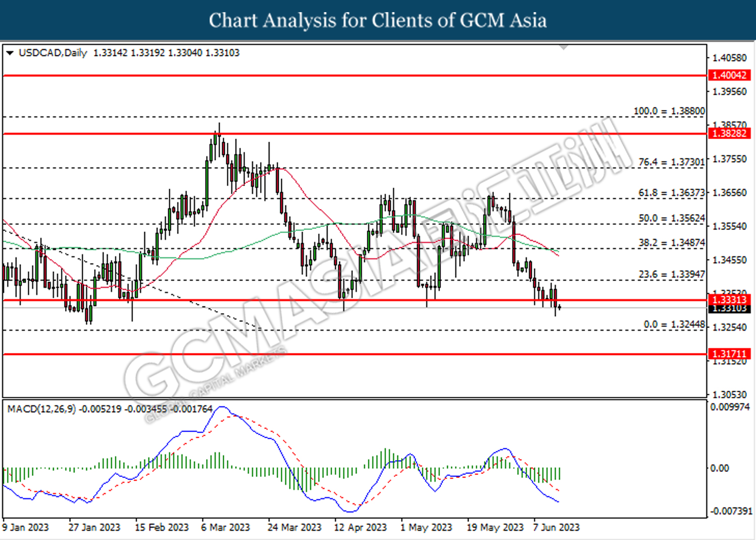Screen dimensions: 756x540
Task: Click the 1.32540 price scale value
Action: click(x=729, y=327)
